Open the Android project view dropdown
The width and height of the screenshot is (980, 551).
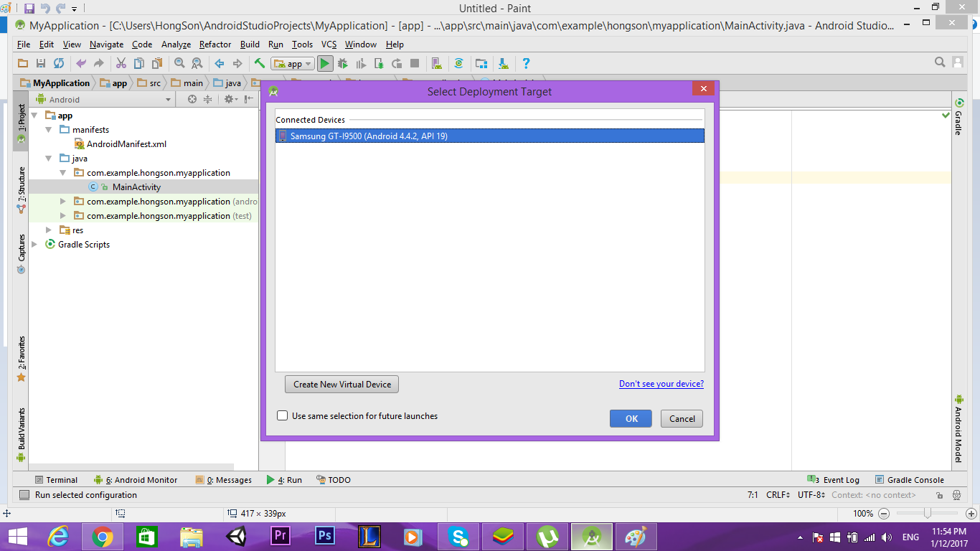tap(103, 100)
